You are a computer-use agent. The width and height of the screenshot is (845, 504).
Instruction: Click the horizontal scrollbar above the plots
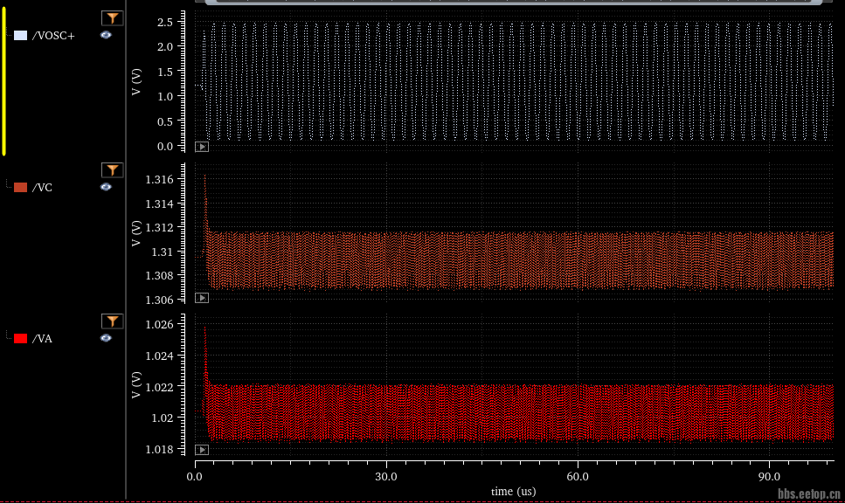click(x=513, y=2)
